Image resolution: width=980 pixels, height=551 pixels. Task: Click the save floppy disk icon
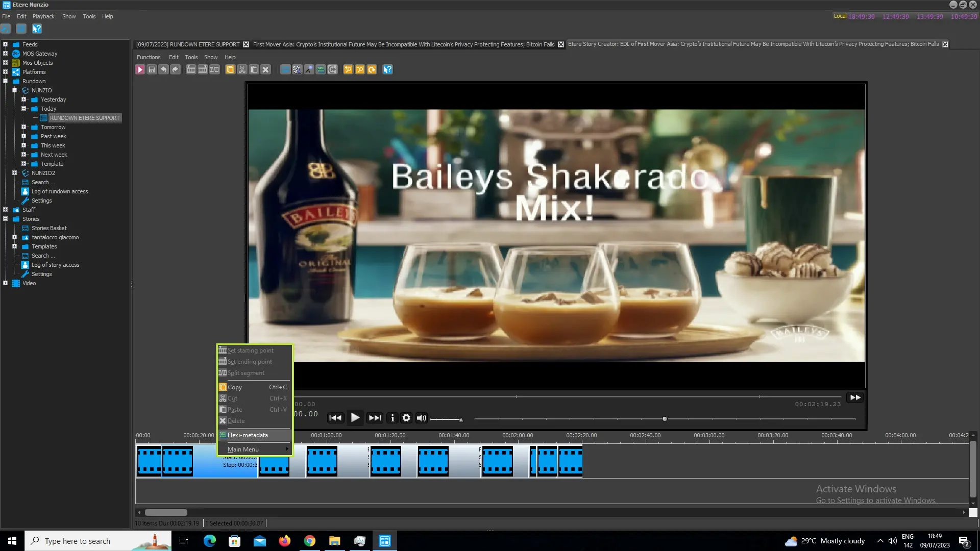tap(152, 70)
